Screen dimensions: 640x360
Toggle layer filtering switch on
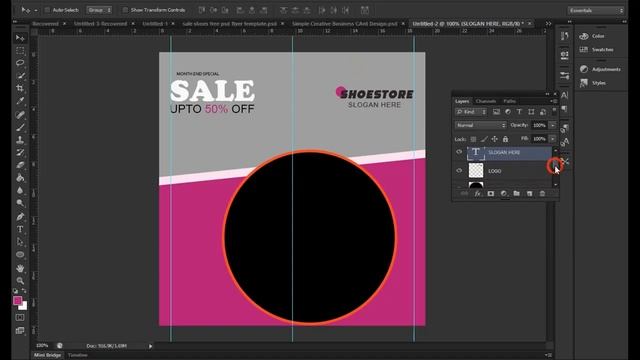point(554,111)
